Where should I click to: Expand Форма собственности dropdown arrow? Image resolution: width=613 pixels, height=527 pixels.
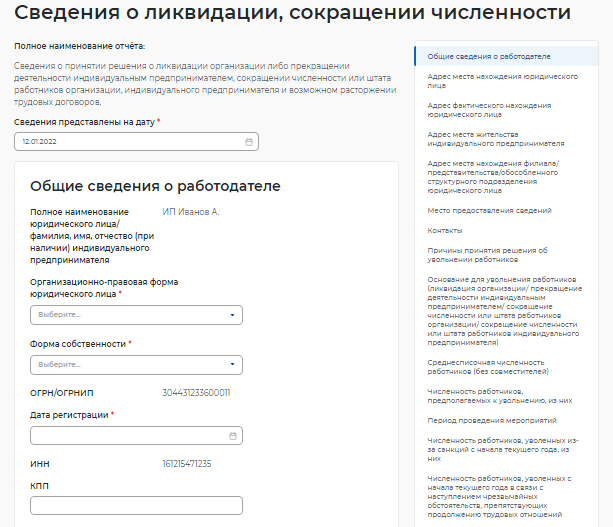pos(232,364)
